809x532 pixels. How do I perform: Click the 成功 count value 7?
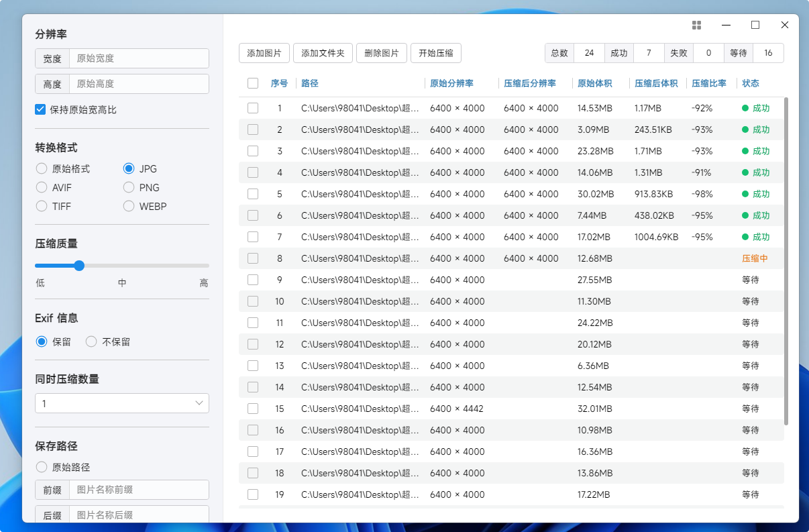(x=649, y=53)
